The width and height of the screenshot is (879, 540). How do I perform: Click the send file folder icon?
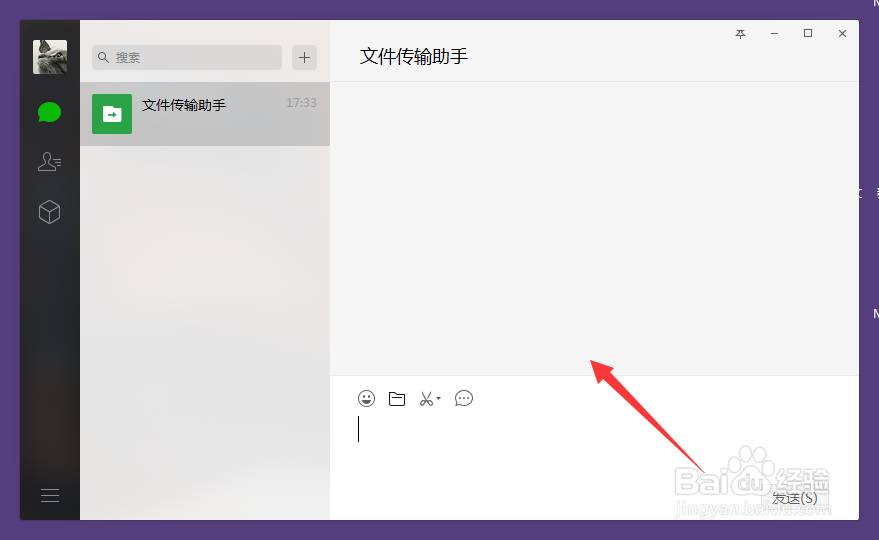(397, 399)
